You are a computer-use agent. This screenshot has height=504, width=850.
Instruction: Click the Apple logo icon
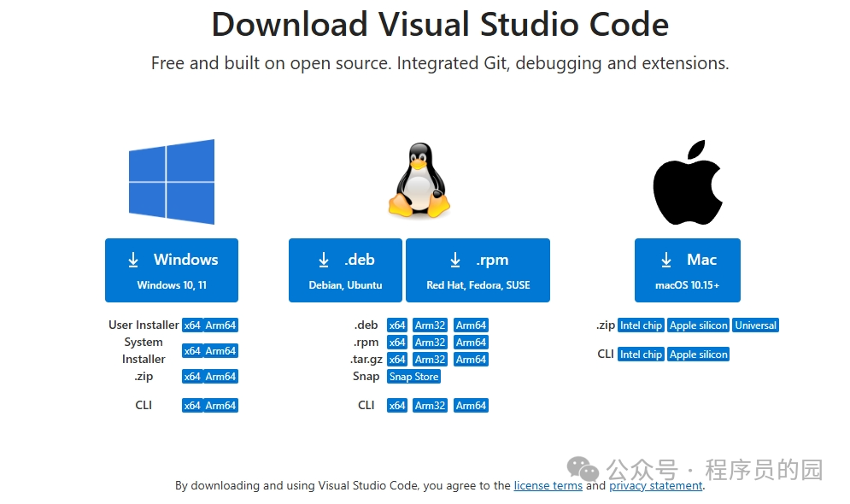click(688, 182)
